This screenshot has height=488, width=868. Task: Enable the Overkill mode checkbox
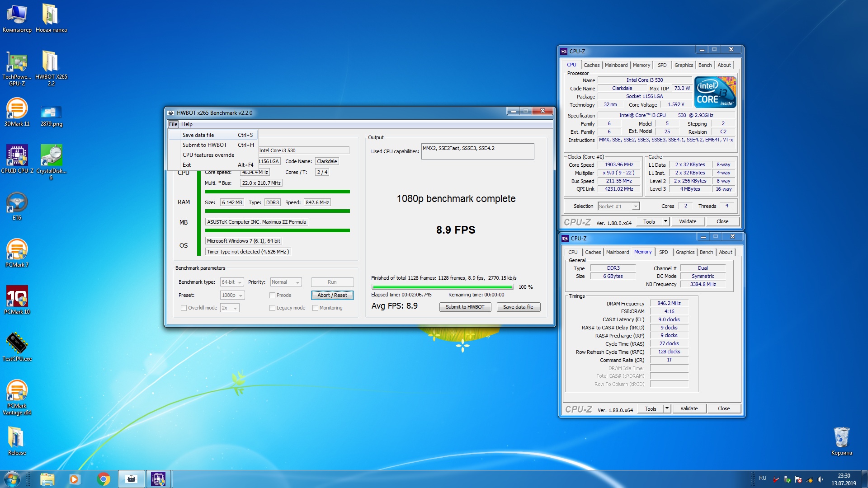pos(184,308)
